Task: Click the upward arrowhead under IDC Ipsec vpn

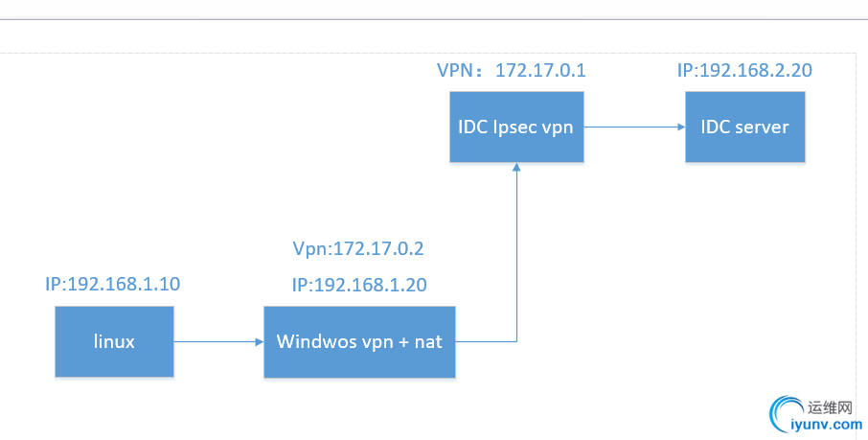Action: pos(516,168)
